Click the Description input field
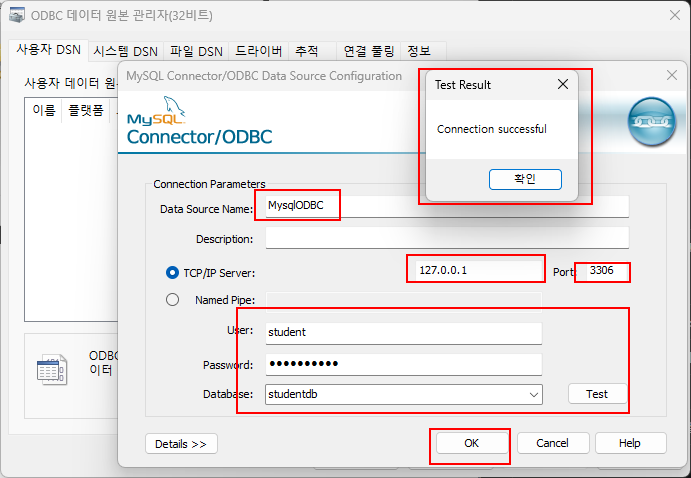The height and width of the screenshot is (478, 691). (x=447, y=238)
